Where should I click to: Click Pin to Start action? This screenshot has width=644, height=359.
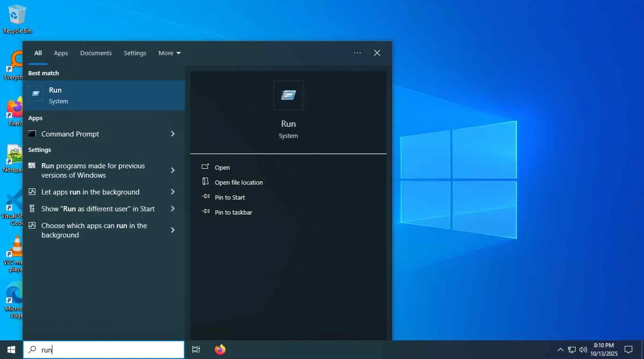pos(230,197)
